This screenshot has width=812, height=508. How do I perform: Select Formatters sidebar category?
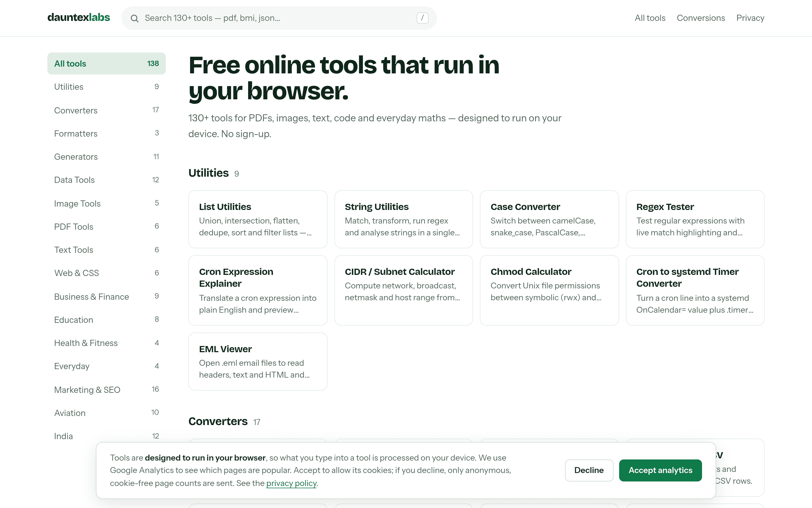click(106, 133)
